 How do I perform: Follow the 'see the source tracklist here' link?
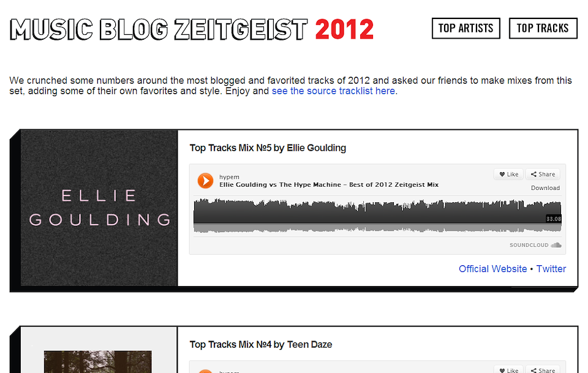point(333,91)
